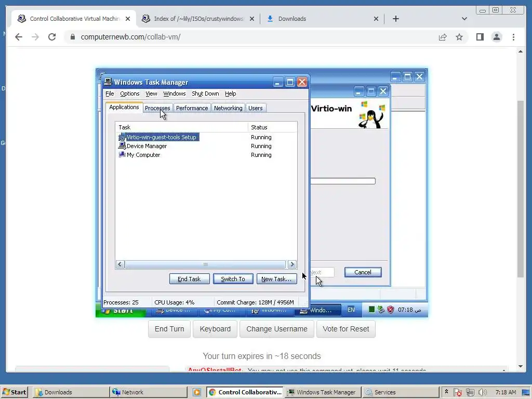Open the Windo... button on the VM taskbar
This screenshot has height=399, width=532.
(317, 310)
